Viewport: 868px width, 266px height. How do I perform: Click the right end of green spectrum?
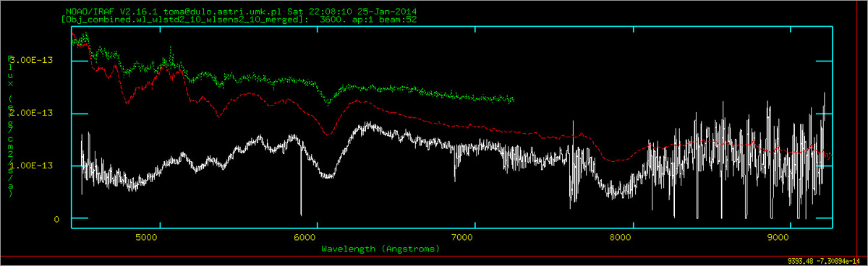tap(513, 99)
